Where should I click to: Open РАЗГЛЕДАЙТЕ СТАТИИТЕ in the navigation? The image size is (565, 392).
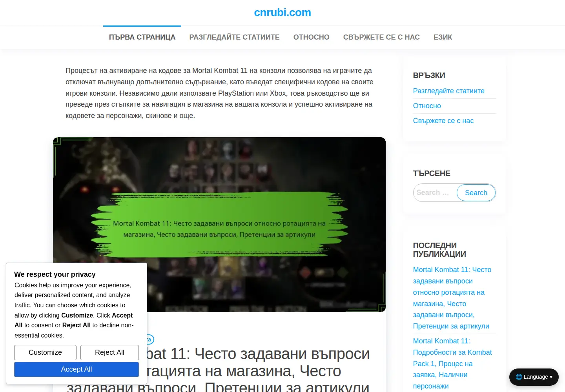[234, 37]
